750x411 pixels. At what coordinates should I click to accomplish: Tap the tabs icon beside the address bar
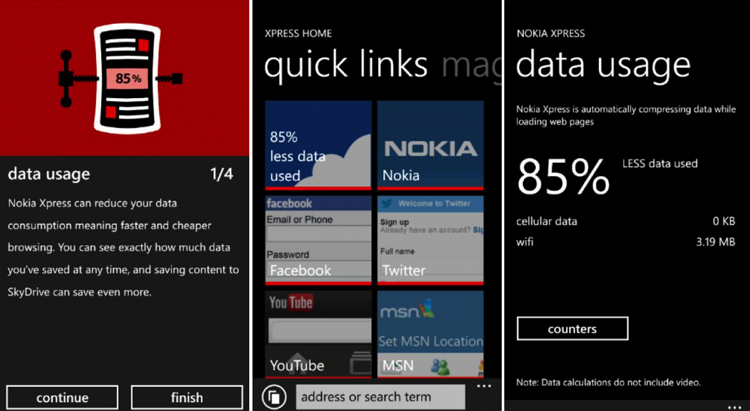[273, 397]
